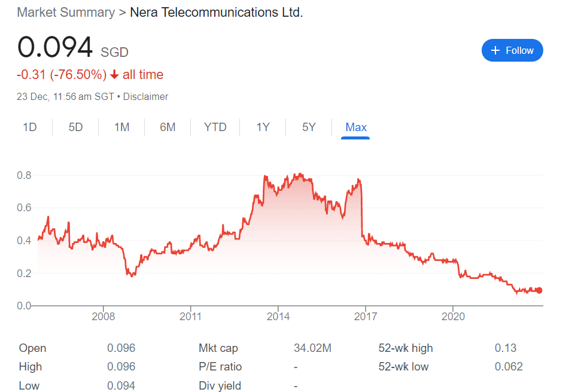The image size is (569, 392).
Task: Click the red down arrow icon
Action: tap(114, 75)
